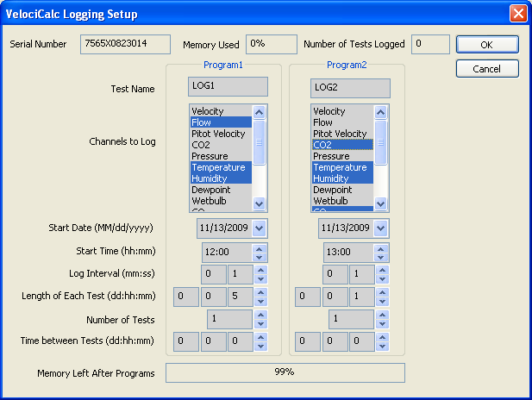Increase Program1 Start Time 12:00
Screen dimensions: 532x400
tap(260, 249)
